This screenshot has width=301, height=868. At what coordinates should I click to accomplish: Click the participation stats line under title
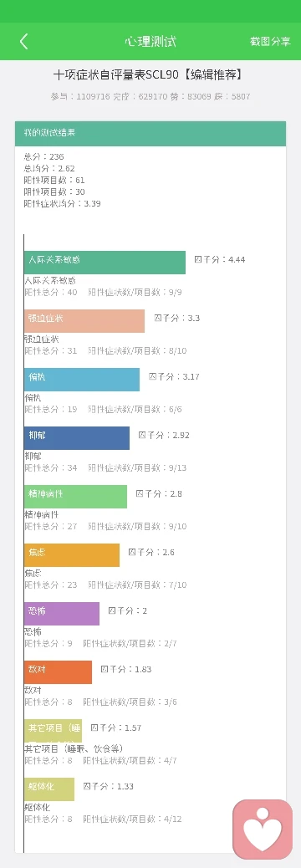[150, 96]
